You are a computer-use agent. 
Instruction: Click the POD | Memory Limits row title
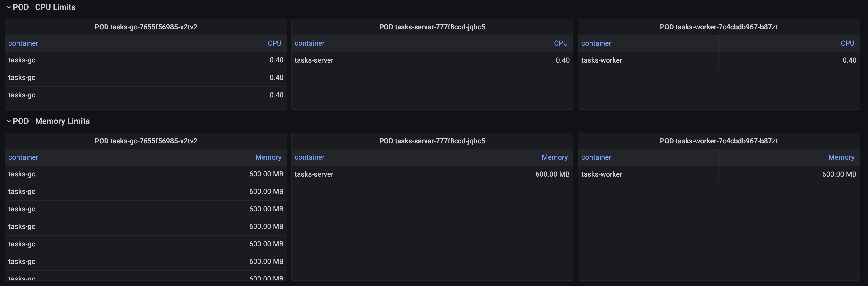click(x=51, y=121)
